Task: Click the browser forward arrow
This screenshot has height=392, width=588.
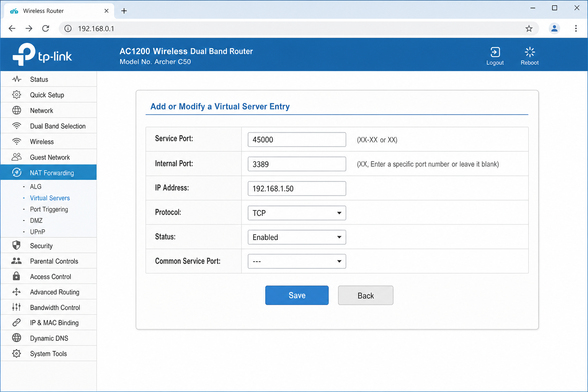Action: pyautogui.click(x=29, y=28)
